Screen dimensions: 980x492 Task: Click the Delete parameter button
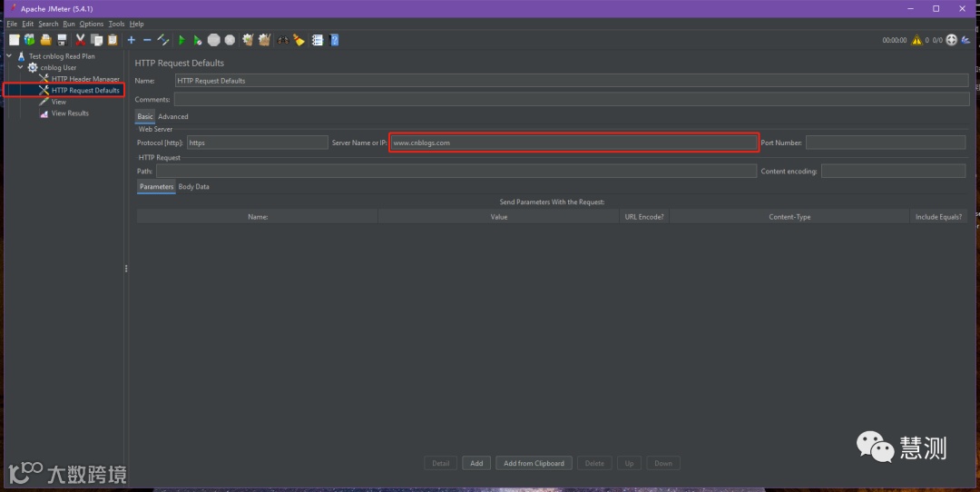(x=594, y=463)
